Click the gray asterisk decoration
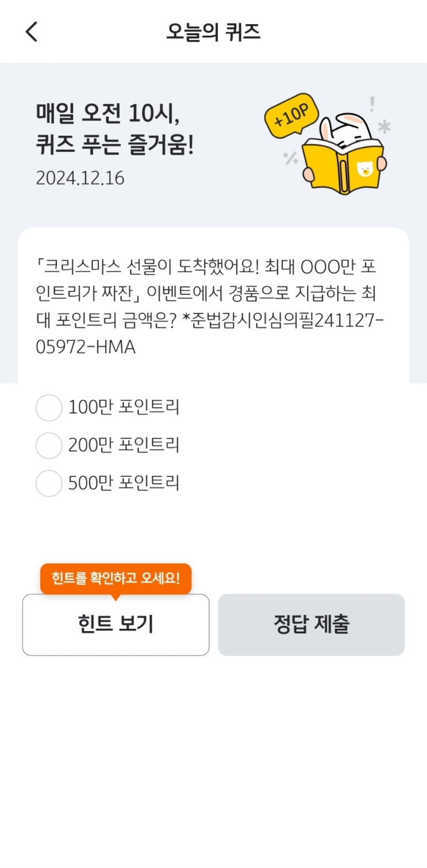 click(x=384, y=127)
